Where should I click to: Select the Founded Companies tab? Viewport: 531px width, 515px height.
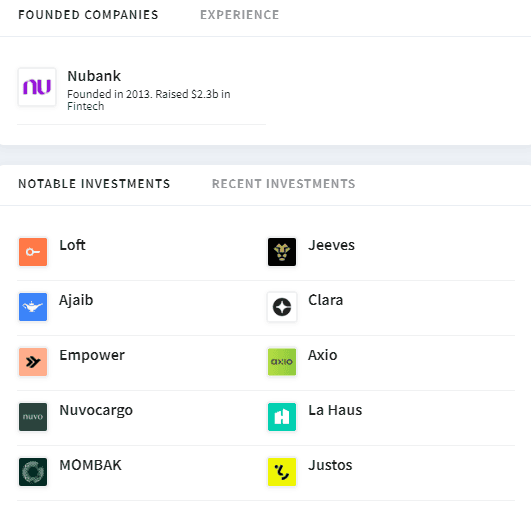tap(88, 15)
